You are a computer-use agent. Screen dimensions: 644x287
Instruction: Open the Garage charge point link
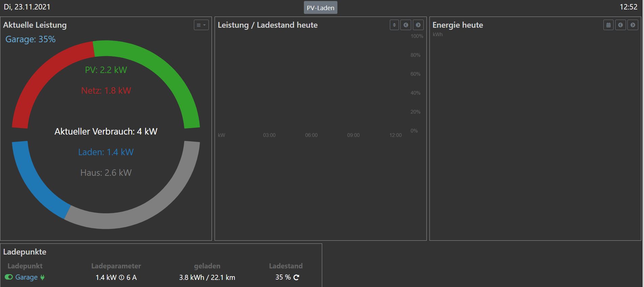pyautogui.click(x=26, y=277)
